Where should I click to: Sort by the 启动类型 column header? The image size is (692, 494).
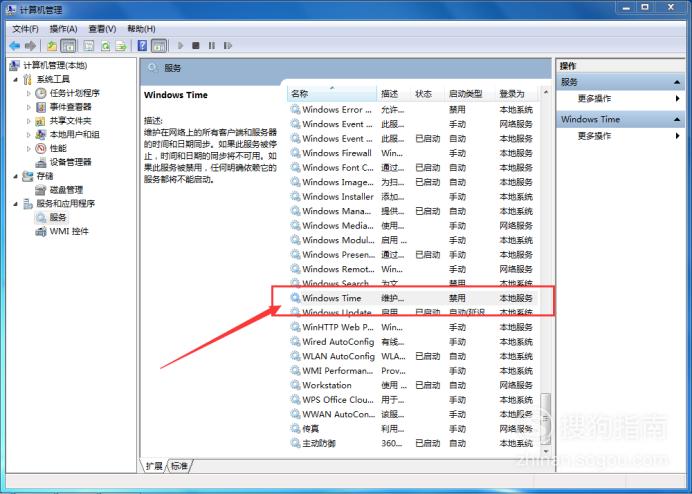coord(470,94)
